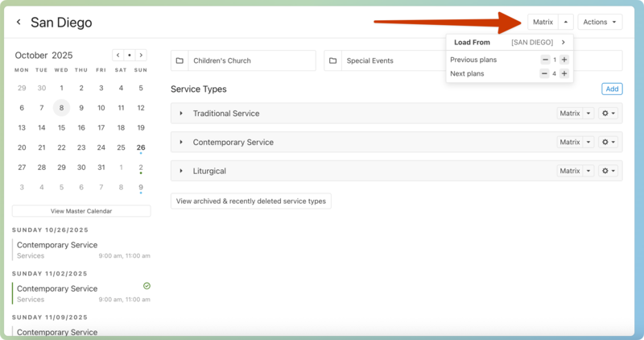Open the Children's Church folder
The image size is (644, 340).
pos(243,60)
